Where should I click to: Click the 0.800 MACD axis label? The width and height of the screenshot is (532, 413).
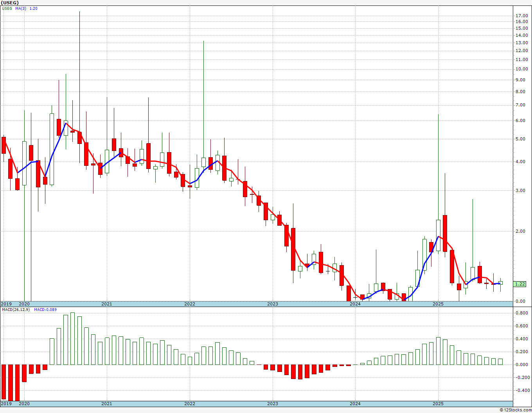[x=522, y=313]
